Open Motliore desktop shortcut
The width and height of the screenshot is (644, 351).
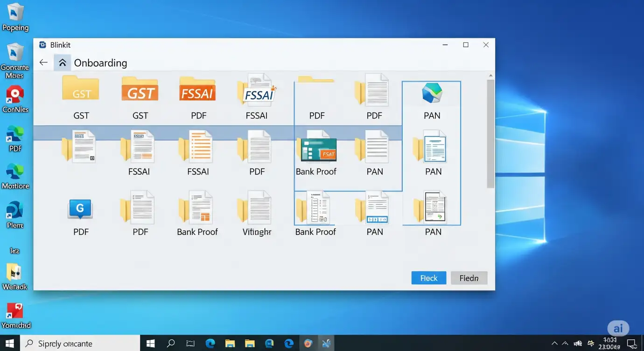[x=15, y=172]
